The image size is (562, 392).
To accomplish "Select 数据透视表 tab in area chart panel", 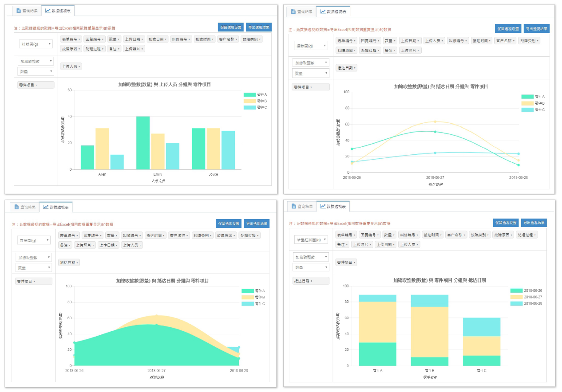I will (x=56, y=207).
